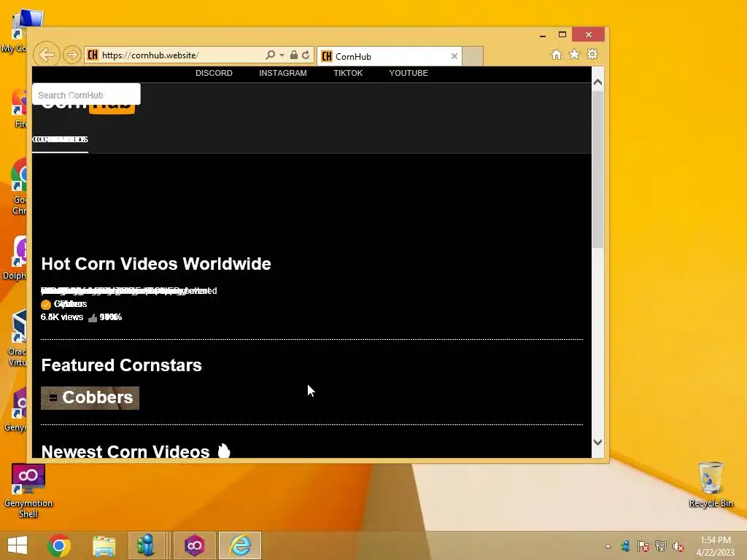
Task: Click the blue figure system tray icon
Action: click(625, 546)
